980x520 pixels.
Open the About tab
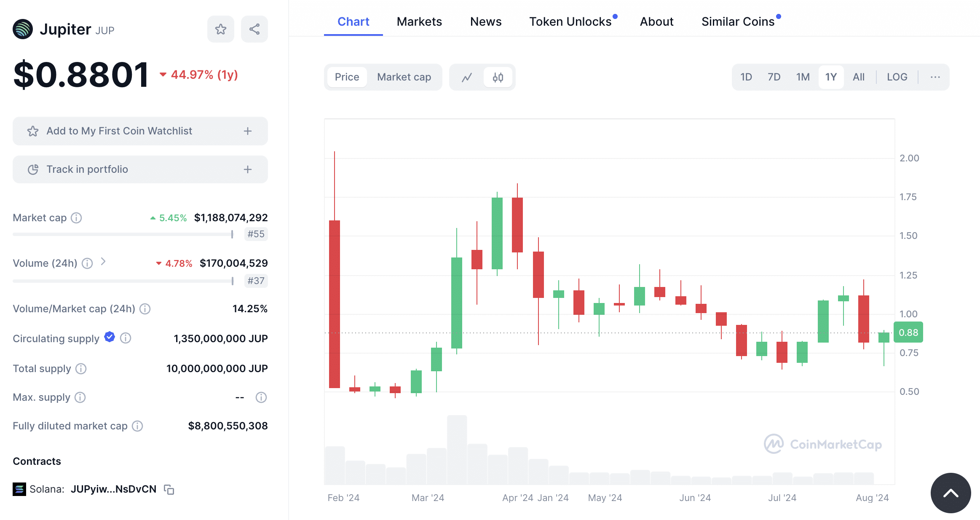click(x=656, y=21)
